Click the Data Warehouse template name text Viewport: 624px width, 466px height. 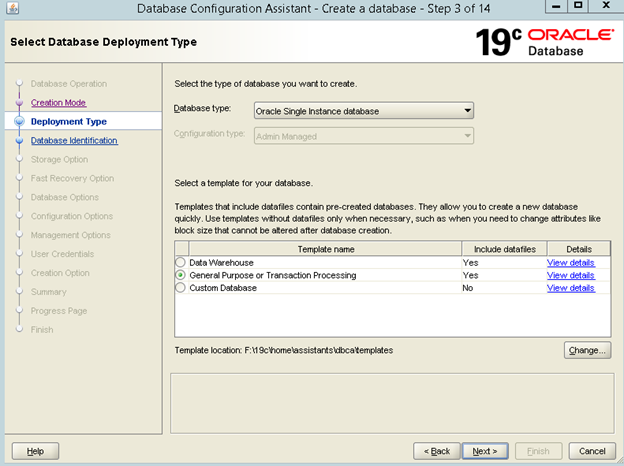pyautogui.click(x=221, y=263)
